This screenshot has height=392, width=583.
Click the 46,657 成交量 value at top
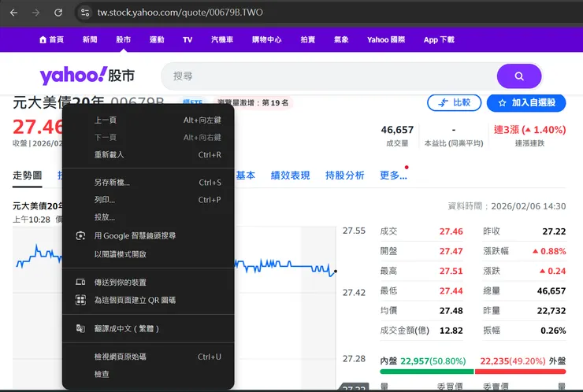click(397, 130)
